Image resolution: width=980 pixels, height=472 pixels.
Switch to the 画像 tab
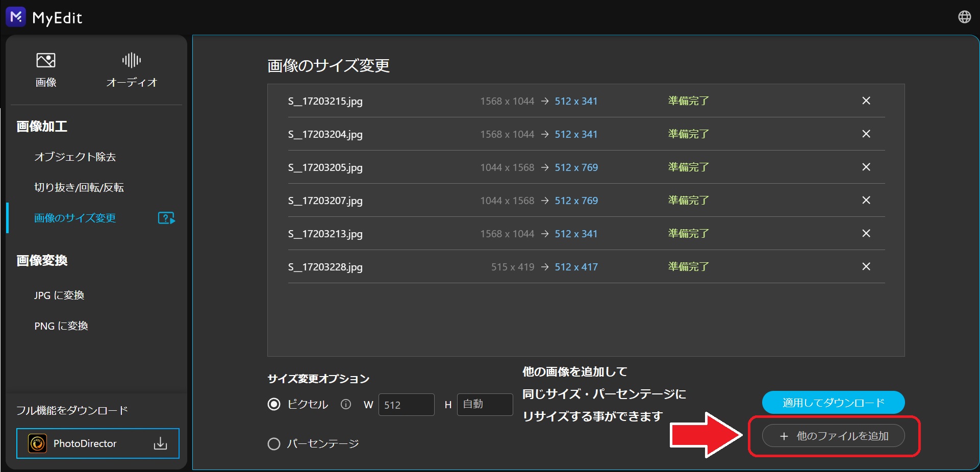pyautogui.click(x=46, y=70)
